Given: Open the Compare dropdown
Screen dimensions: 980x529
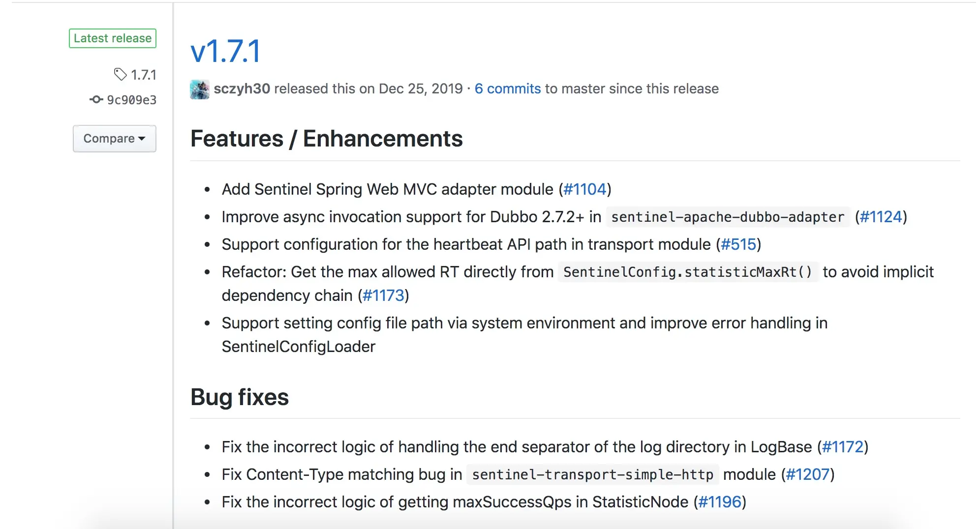Looking at the screenshot, I should click(115, 139).
